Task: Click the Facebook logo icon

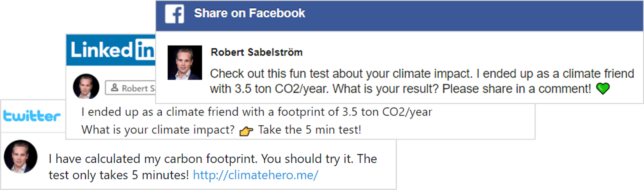Action: pos(174,14)
